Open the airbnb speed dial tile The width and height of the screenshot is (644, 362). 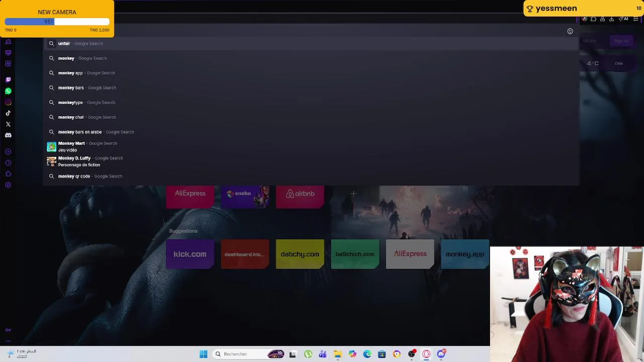(300, 196)
